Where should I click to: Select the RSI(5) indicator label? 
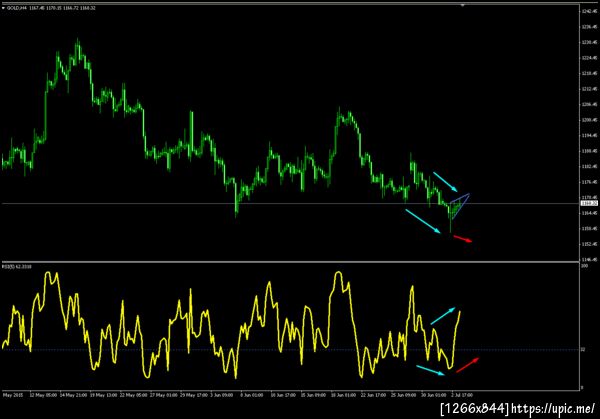[8, 266]
